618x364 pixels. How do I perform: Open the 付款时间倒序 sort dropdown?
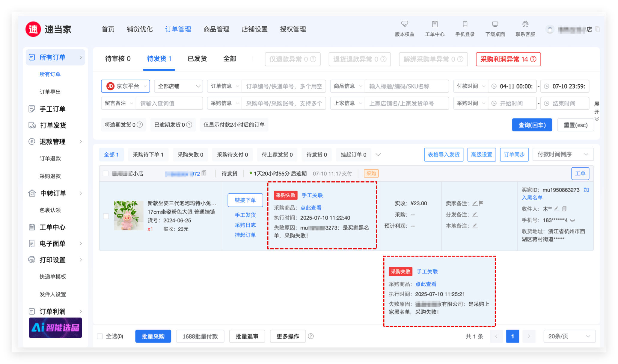[x=563, y=154]
